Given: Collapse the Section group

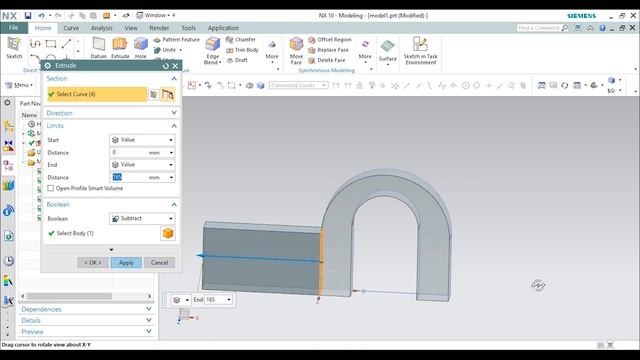Looking at the screenshot, I should tap(174, 78).
